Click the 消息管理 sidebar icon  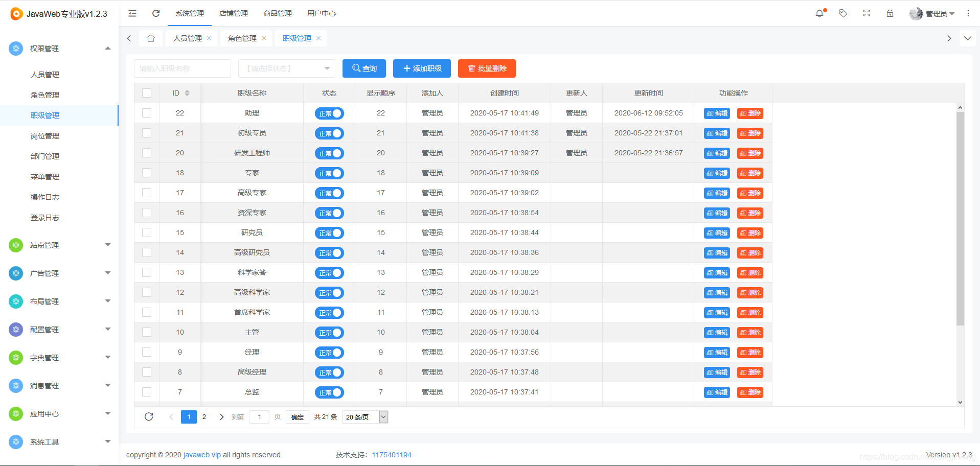[16, 386]
